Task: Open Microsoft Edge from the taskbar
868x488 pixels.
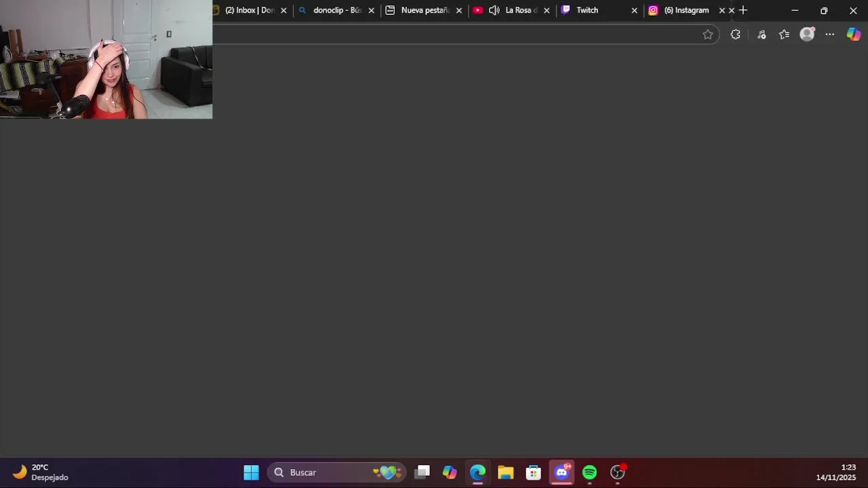Action: pos(477,472)
